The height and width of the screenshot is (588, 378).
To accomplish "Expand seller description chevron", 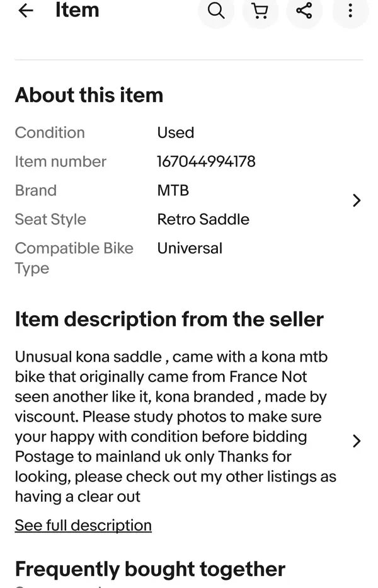I will coord(357,441).
